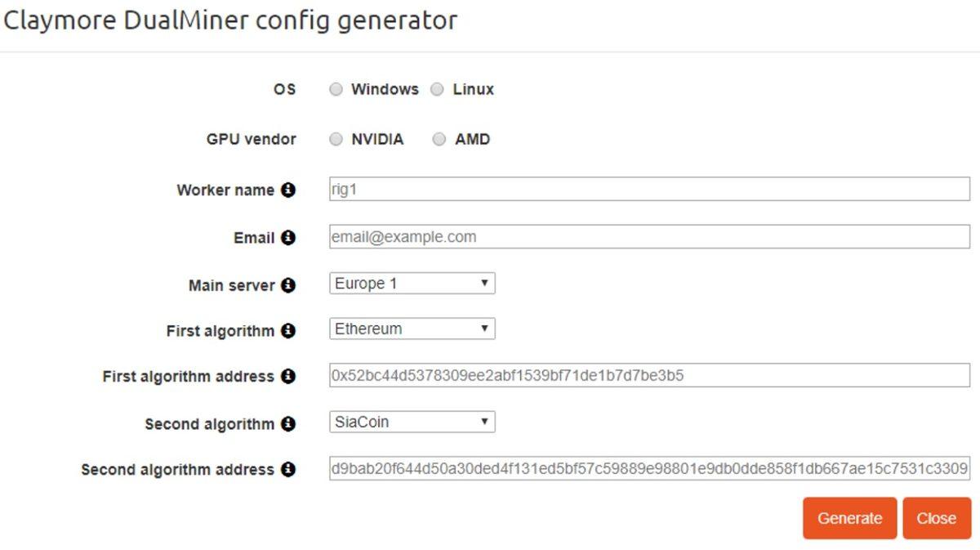Expand the First algorithm Ethereum dropdown

412,329
